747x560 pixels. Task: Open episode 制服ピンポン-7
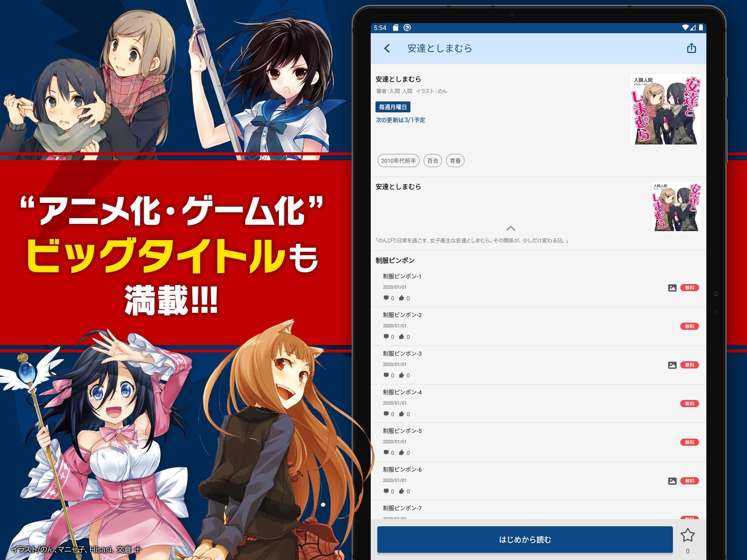pos(538,510)
